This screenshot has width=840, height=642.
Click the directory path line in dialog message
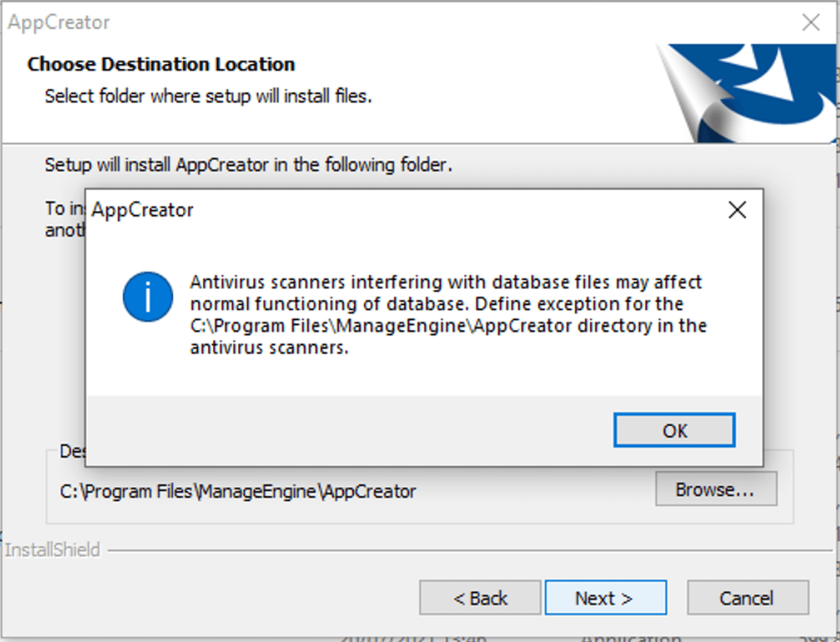[449, 326]
